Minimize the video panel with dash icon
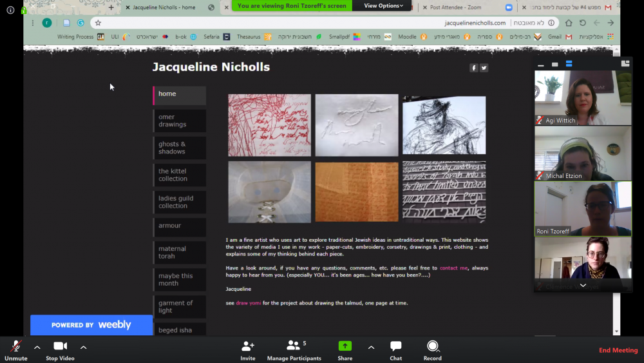 tap(541, 65)
